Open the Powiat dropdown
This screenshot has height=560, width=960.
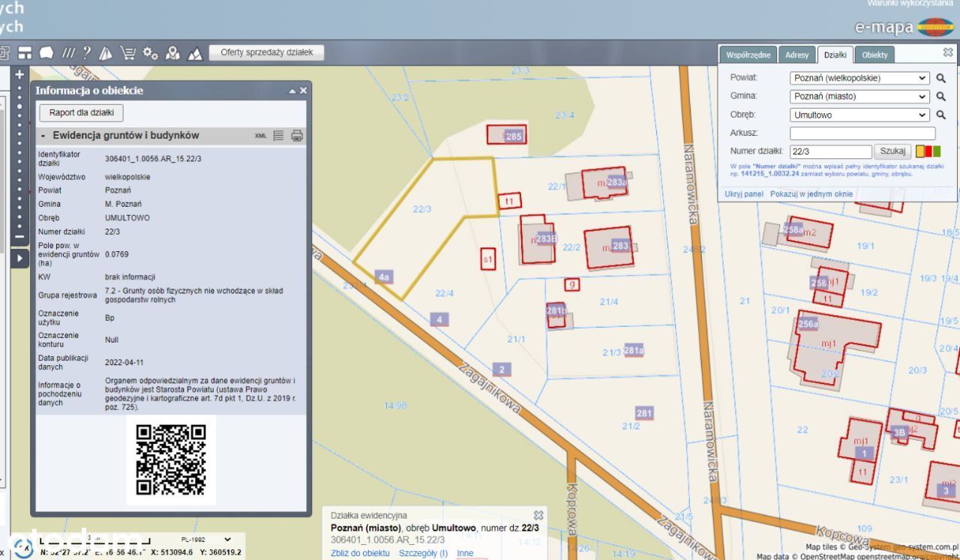(x=859, y=78)
